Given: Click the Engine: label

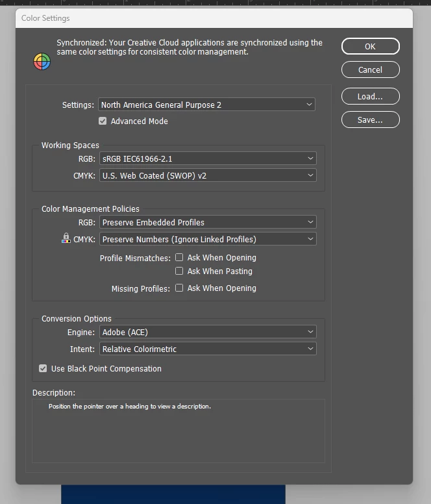Looking at the screenshot, I should [81, 333].
